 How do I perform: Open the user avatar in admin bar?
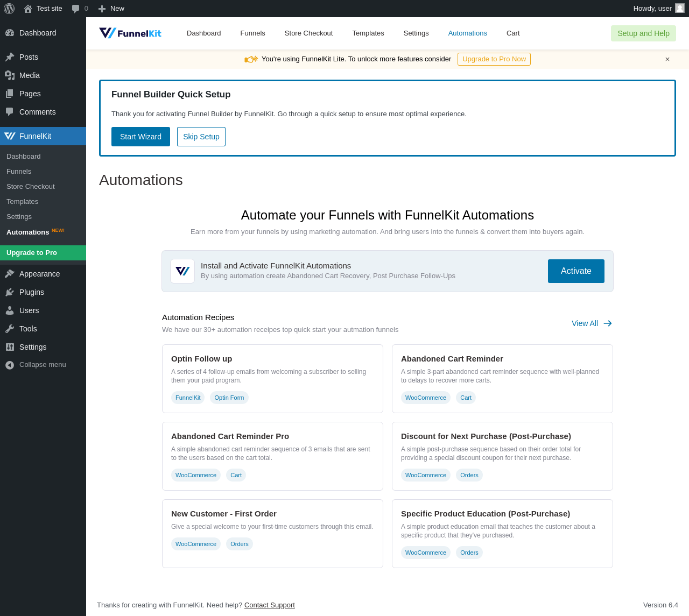tap(680, 8)
